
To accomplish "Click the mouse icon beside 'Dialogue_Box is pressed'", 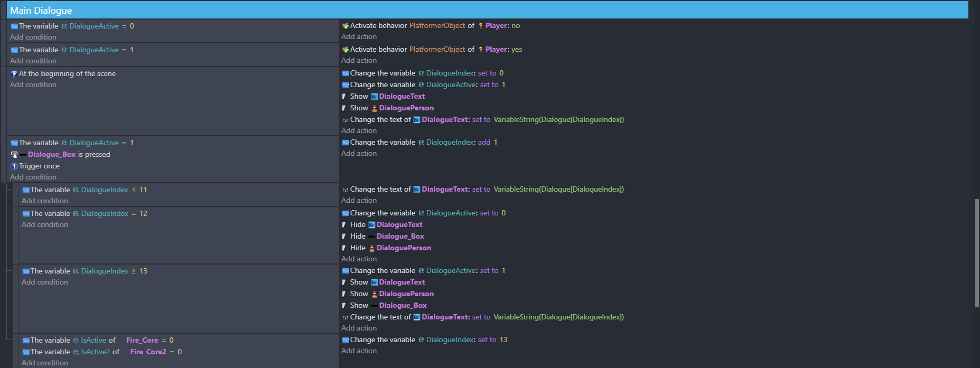I will [14, 155].
